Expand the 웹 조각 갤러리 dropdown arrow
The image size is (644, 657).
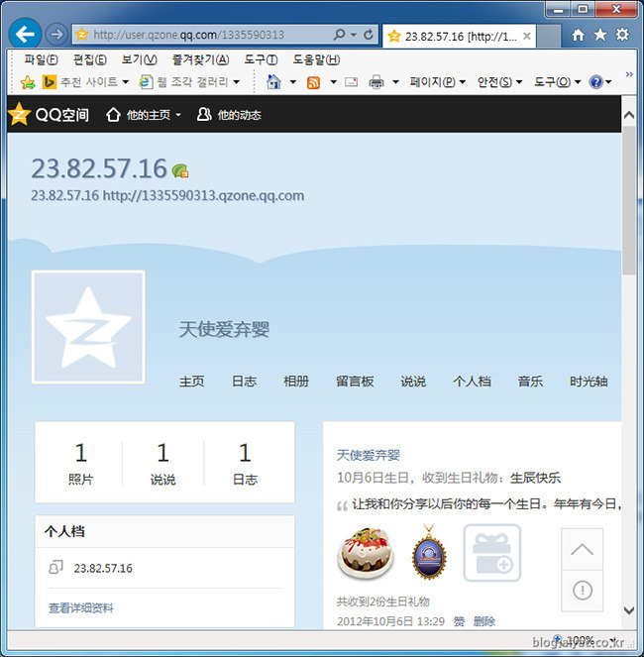coord(237,82)
